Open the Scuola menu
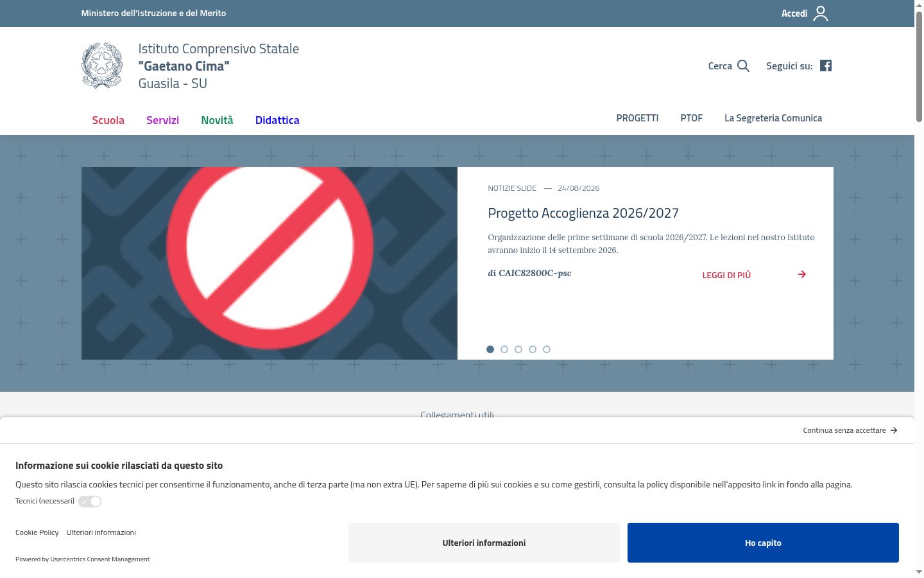 tap(108, 120)
